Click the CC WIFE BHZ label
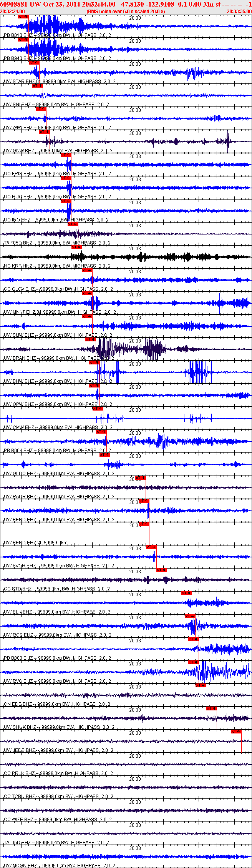This screenshot has width=252, height=868. (x=57, y=820)
